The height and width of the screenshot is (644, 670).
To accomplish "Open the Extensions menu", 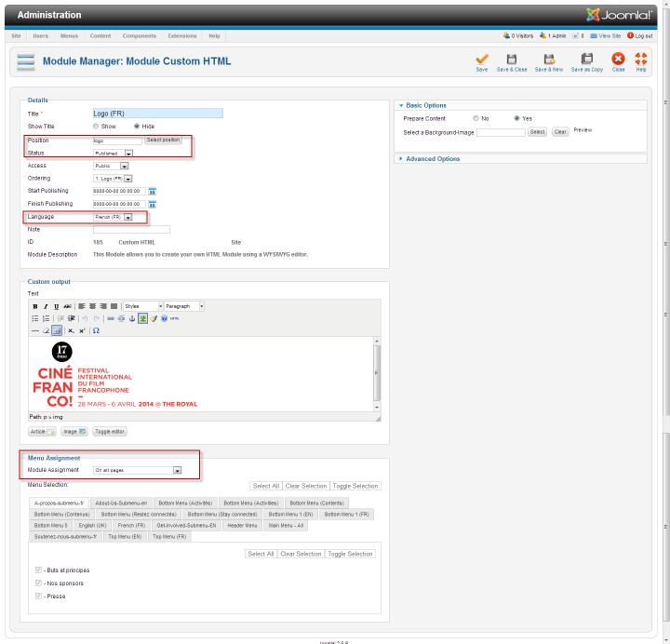I will (182, 36).
